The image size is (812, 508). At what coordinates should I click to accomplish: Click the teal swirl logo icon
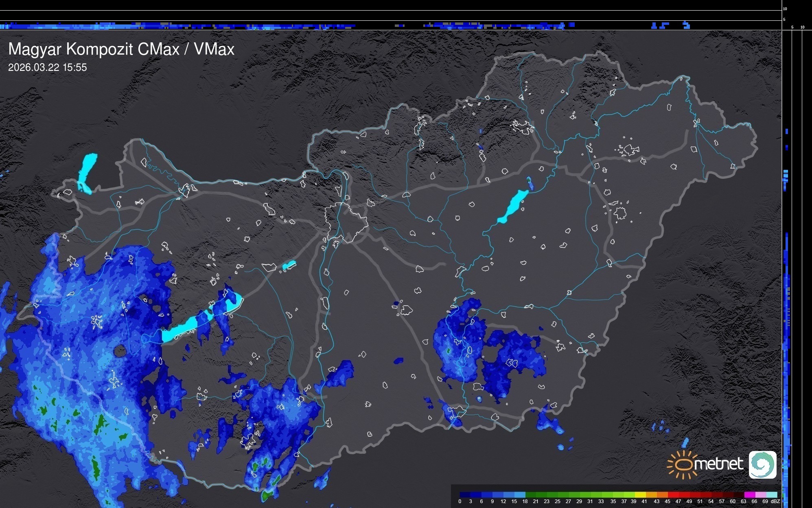click(x=762, y=464)
